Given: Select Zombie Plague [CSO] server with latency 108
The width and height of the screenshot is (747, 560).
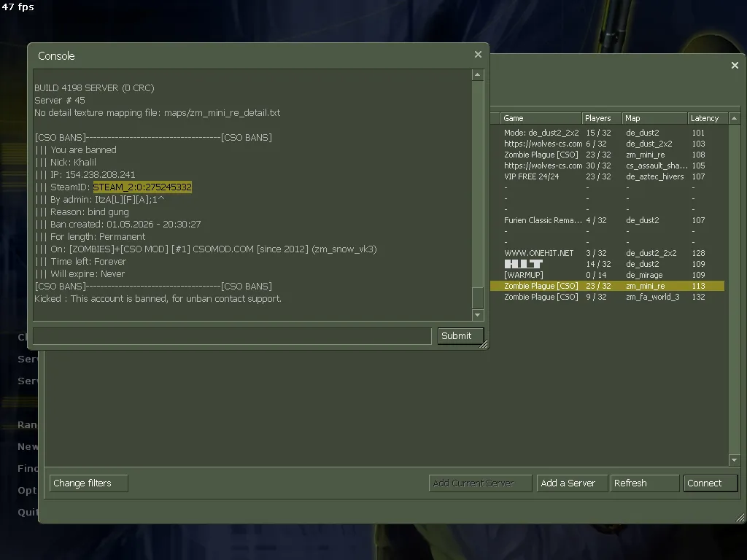Looking at the screenshot, I should (x=608, y=155).
